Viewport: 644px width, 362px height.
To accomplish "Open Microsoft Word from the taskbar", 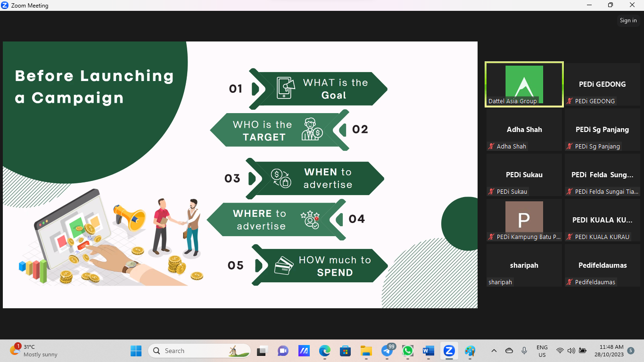I will pos(429,351).
